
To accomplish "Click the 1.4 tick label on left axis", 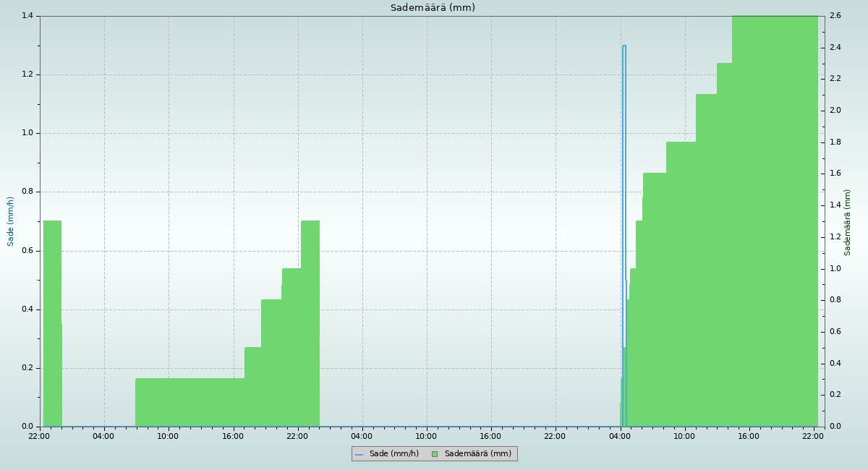I will click(x=27, y=16).
